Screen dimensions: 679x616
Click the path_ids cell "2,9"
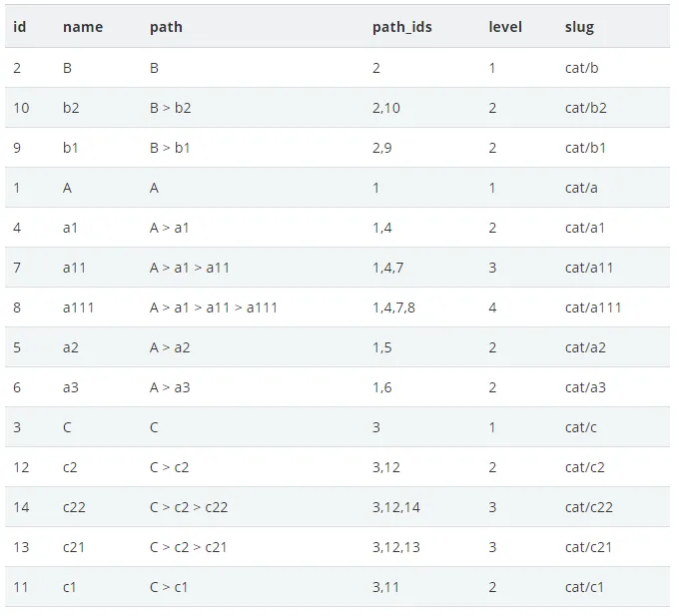coord(384,148)
